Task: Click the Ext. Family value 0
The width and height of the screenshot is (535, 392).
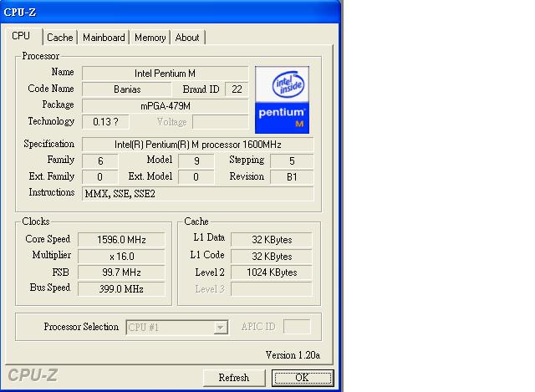Action: coord(100,176)
